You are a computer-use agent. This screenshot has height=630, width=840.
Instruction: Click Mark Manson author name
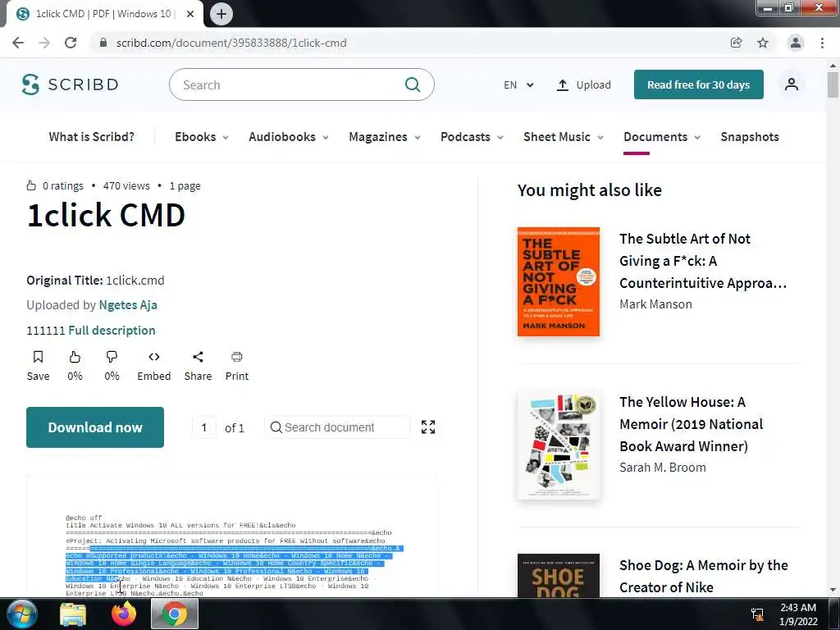(655, 304)
